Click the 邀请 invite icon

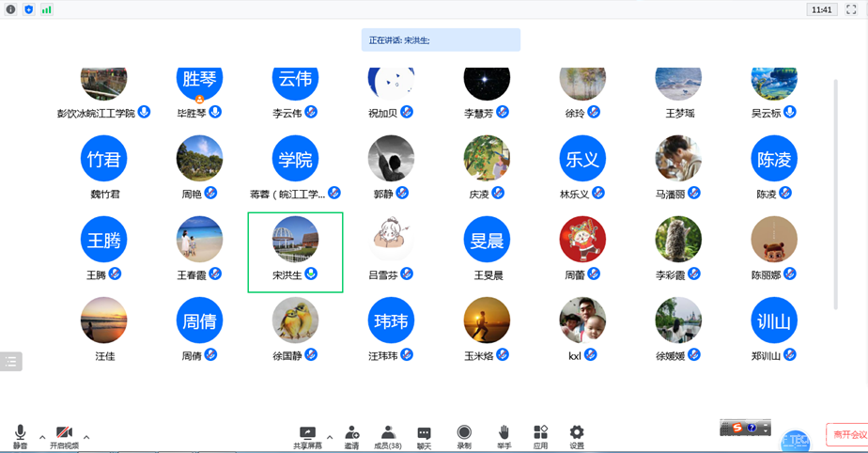(351, 433)
